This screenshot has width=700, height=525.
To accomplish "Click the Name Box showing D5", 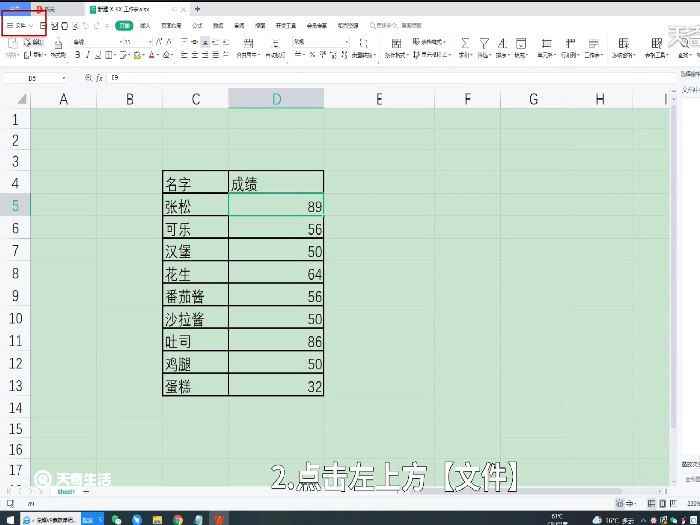I will [33, 78].
